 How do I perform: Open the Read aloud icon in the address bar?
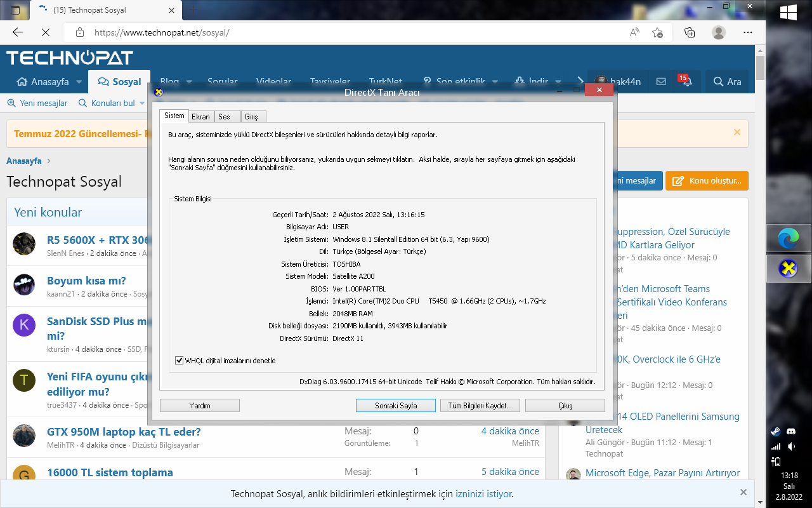634,32
